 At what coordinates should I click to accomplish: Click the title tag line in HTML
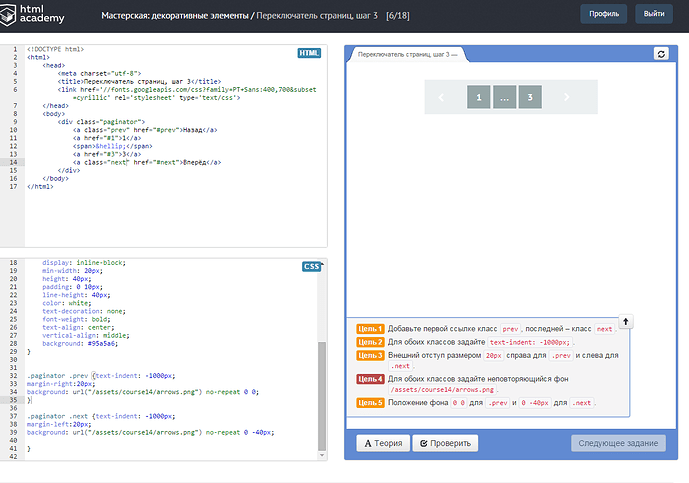tap(139, 81)
